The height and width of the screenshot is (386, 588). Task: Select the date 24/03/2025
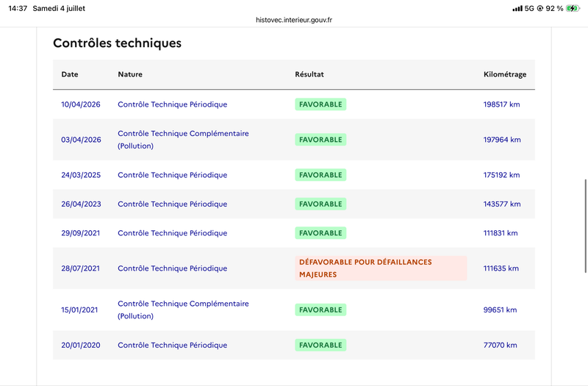pyautogui.click(x=81, y=175)
